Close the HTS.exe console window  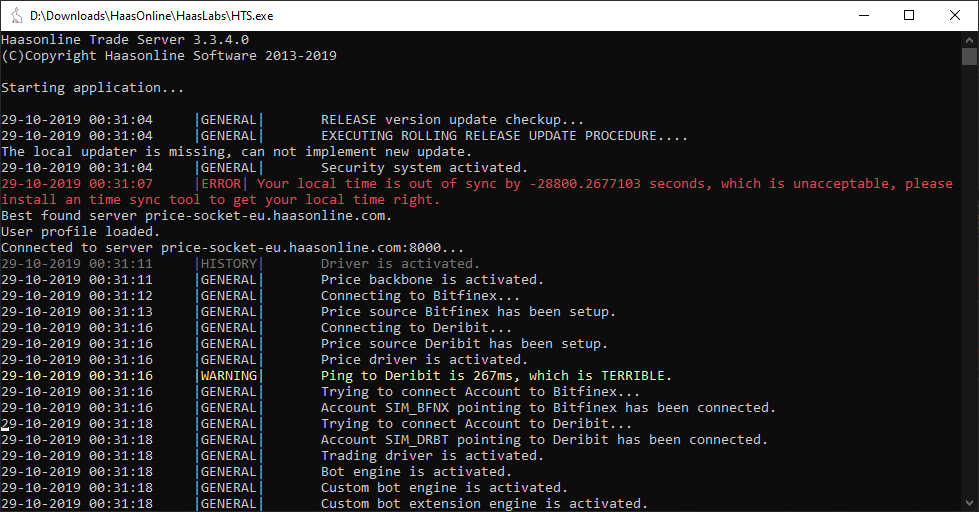point(955,16)
